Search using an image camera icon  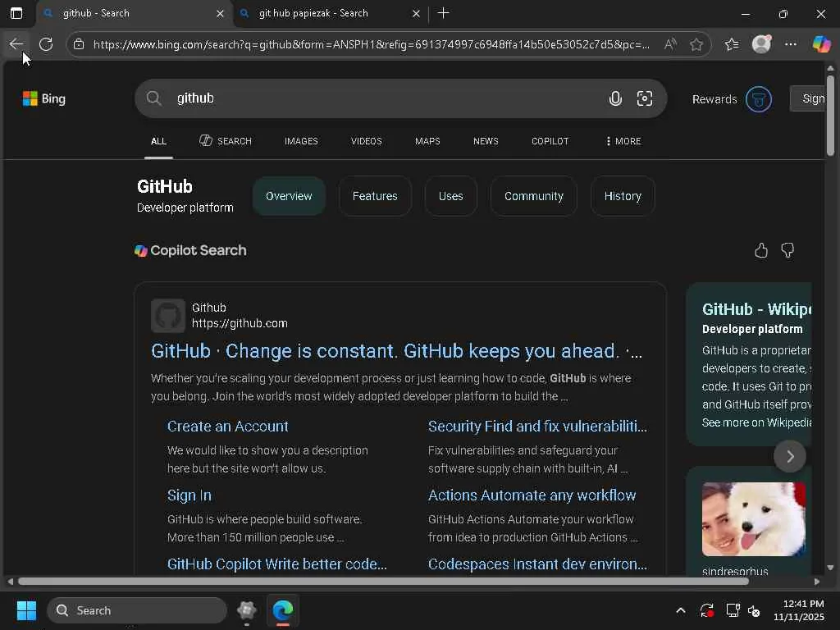coord(645,98)
